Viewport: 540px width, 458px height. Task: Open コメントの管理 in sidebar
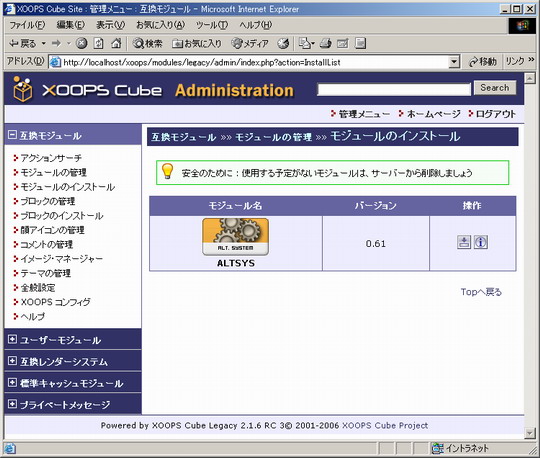click(46, 244)
